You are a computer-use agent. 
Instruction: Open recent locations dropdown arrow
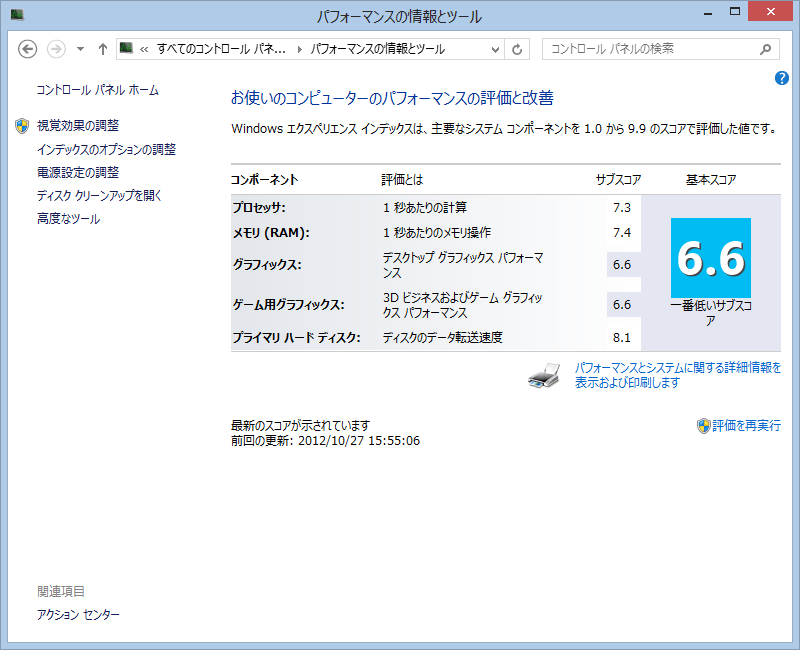tap(80, 49)
